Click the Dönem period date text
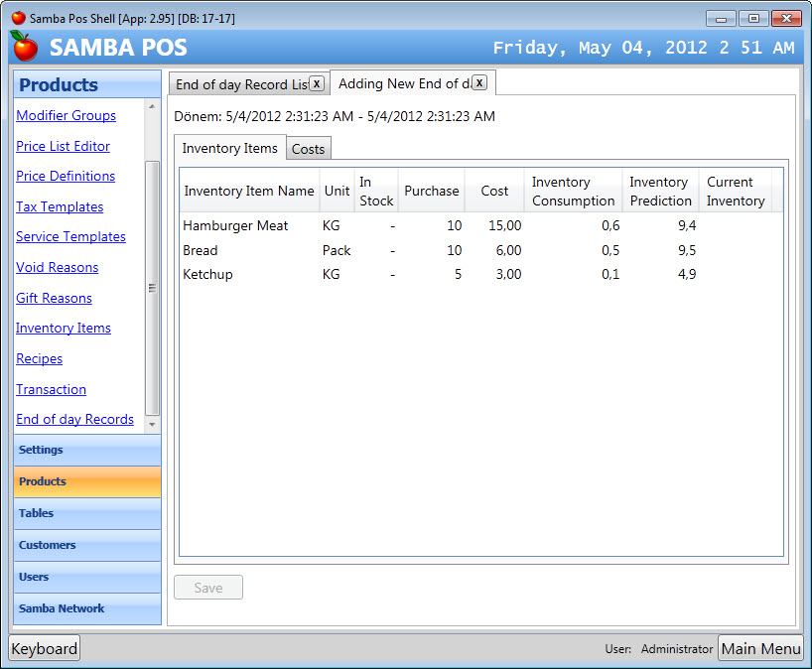The width and height of the screenshot is (812, 669). 335,116
